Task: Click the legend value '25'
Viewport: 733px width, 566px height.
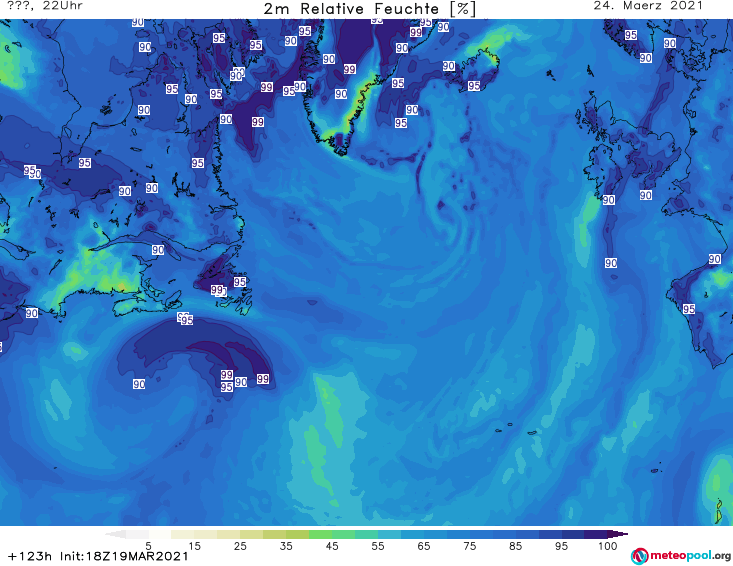Action: point(240,546)
